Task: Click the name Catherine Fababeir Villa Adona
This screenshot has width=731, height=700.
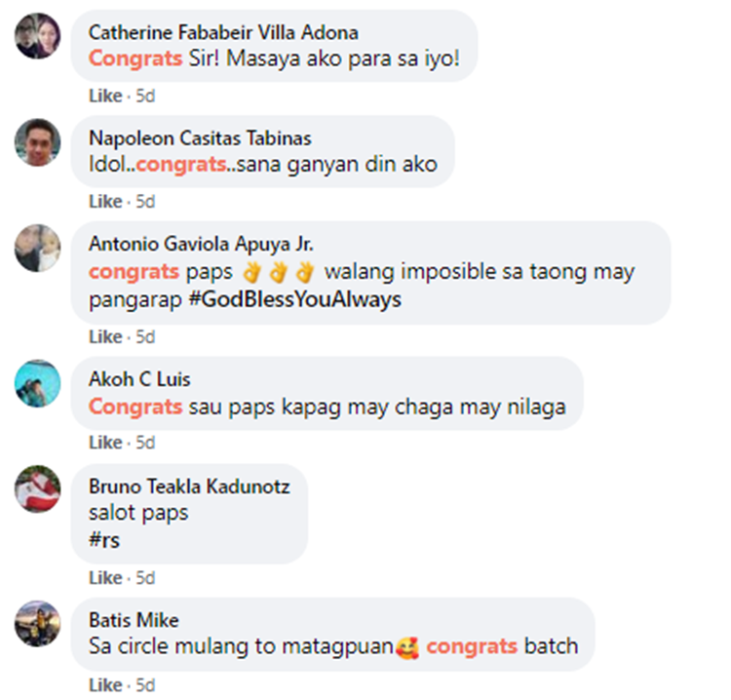Action: pos(223,32)
